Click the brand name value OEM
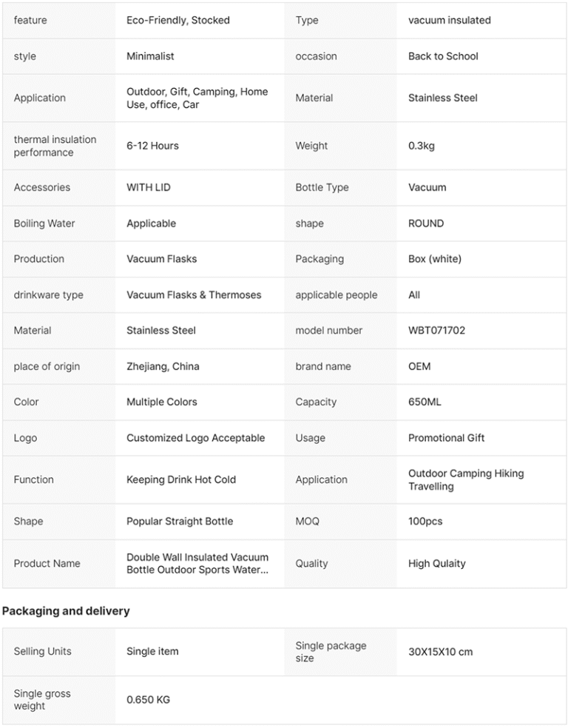The height and width of the screenshot is (728, 568). (419, 367)
